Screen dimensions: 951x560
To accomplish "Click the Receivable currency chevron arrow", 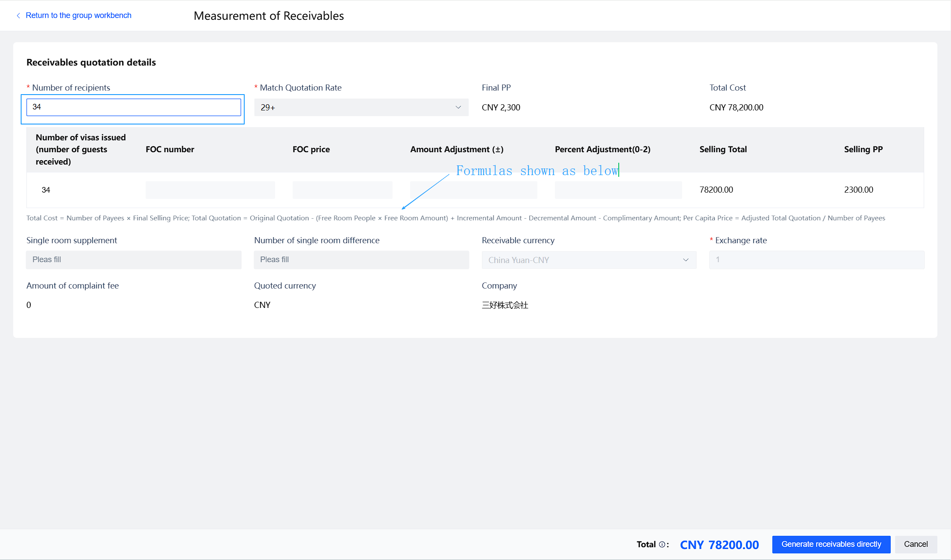I will [x=686, y=260].
